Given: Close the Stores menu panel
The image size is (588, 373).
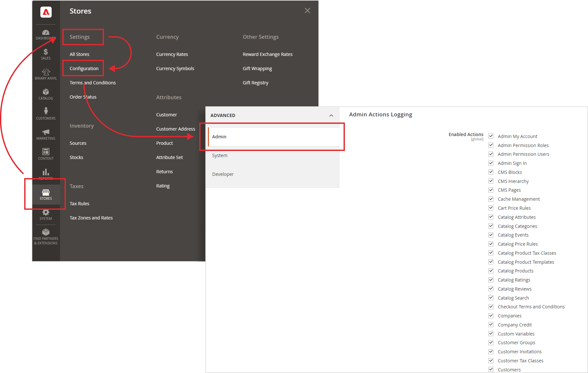Looking at the screenshot, I should point(307,10).
